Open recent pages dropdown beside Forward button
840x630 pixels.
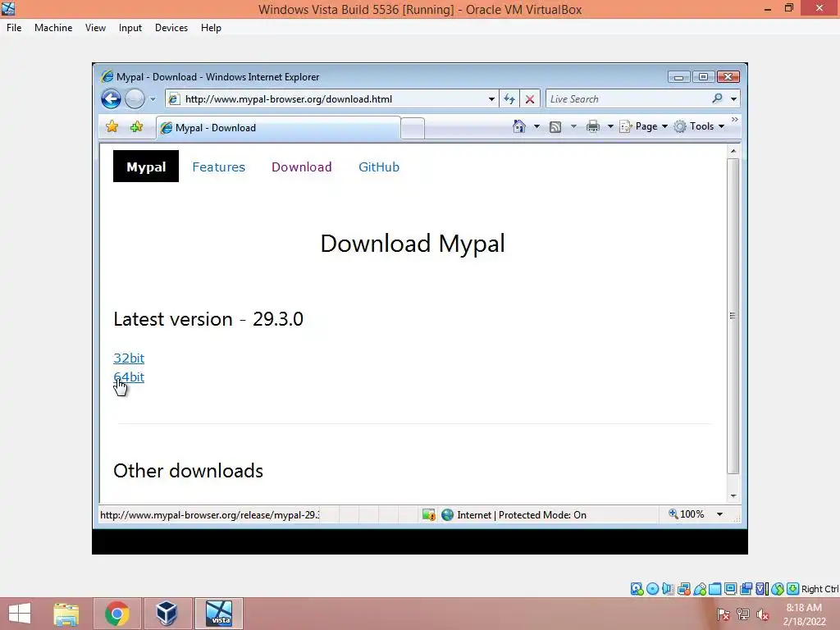tap(153, 99)
